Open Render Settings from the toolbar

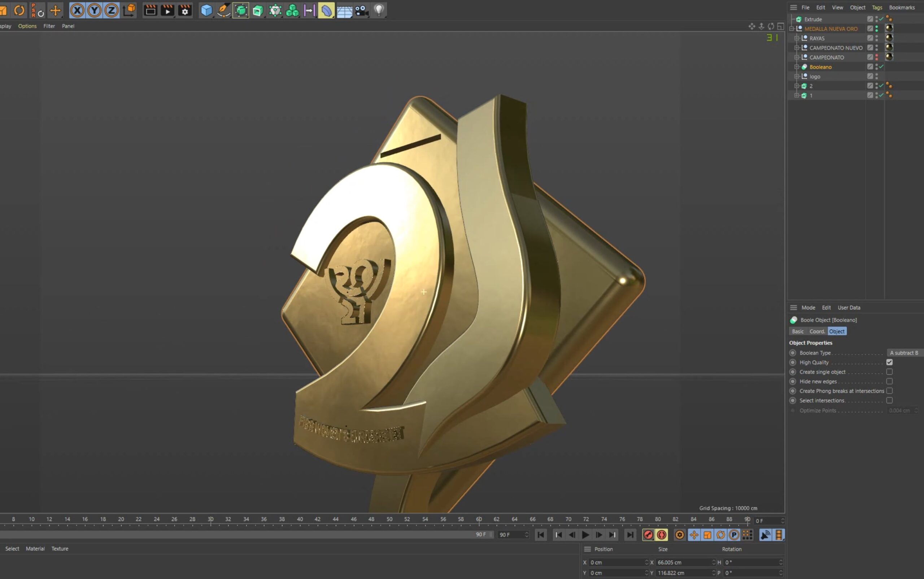[x=185, y=10]
